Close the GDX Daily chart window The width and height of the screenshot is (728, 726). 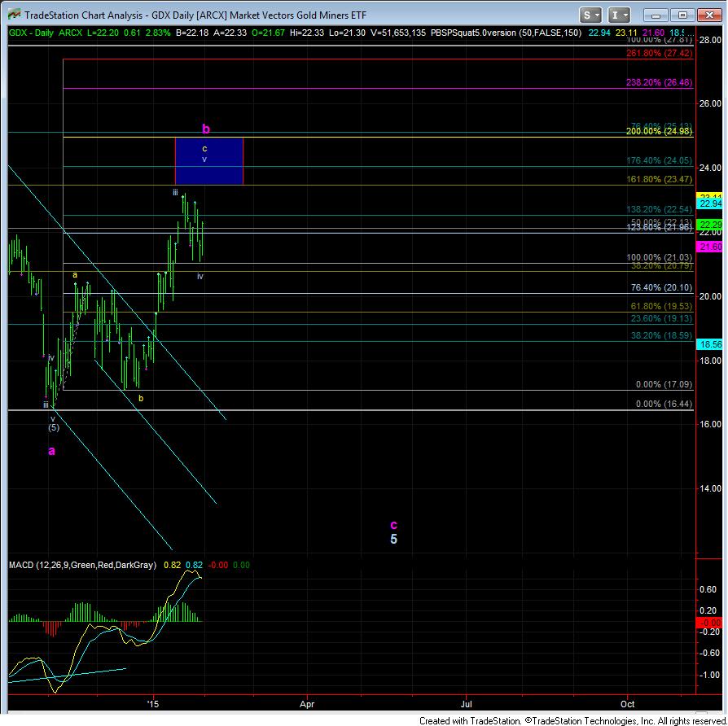tap(709, 15)
